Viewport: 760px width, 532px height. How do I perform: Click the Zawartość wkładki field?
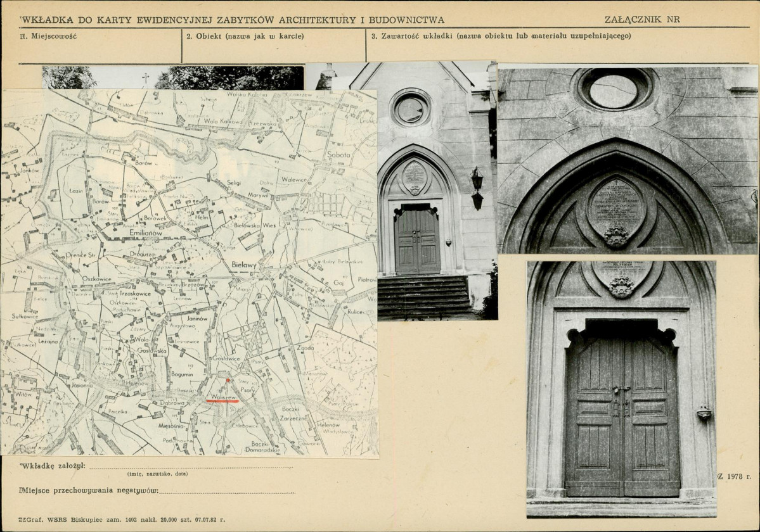[557, 46]
